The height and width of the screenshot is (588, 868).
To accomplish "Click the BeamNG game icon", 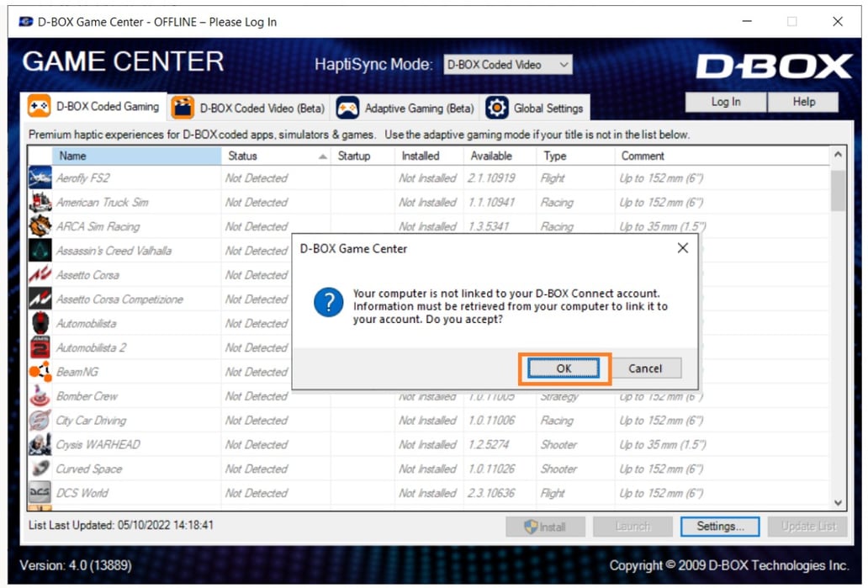I will click(41, 372).
